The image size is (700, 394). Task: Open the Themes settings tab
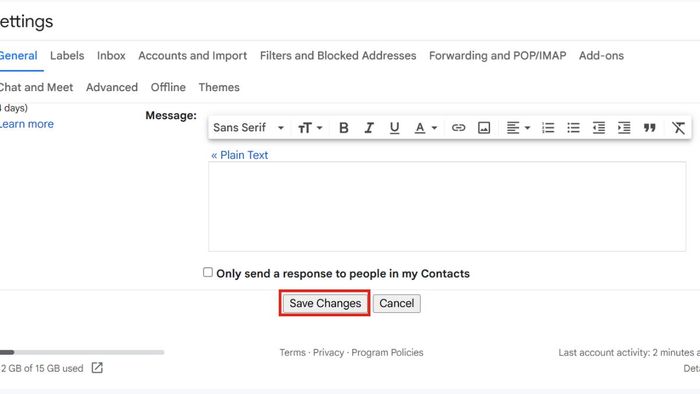(x=219, y=87)
